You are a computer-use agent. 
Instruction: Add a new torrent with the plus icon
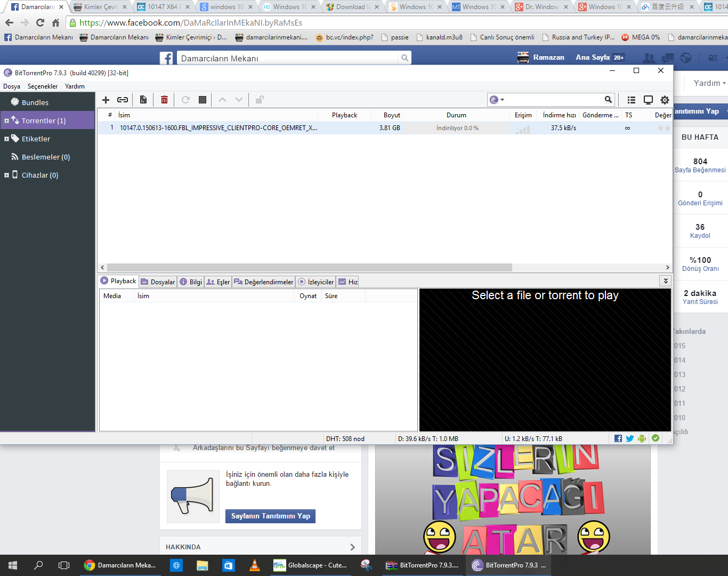[x=106, y=100]
